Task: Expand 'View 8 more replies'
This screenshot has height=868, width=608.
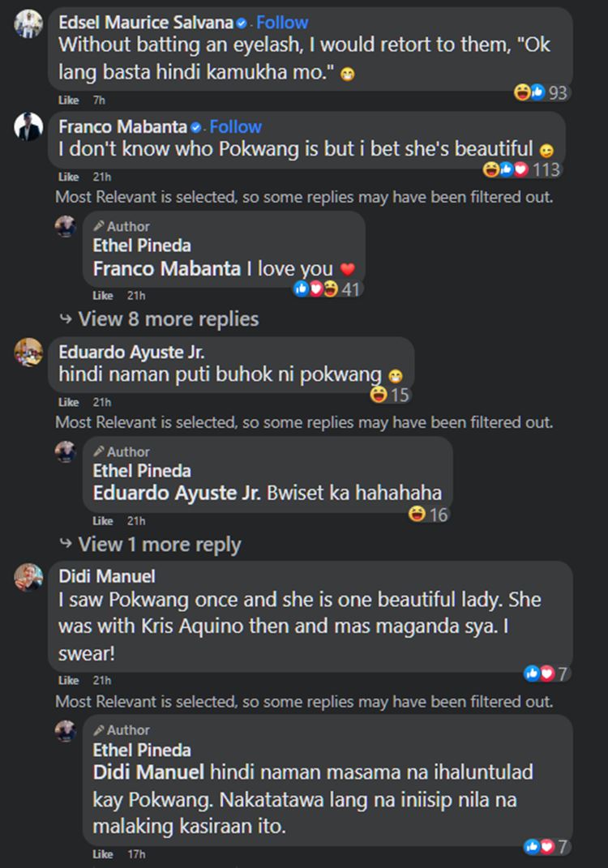Action: coord(168,319)
